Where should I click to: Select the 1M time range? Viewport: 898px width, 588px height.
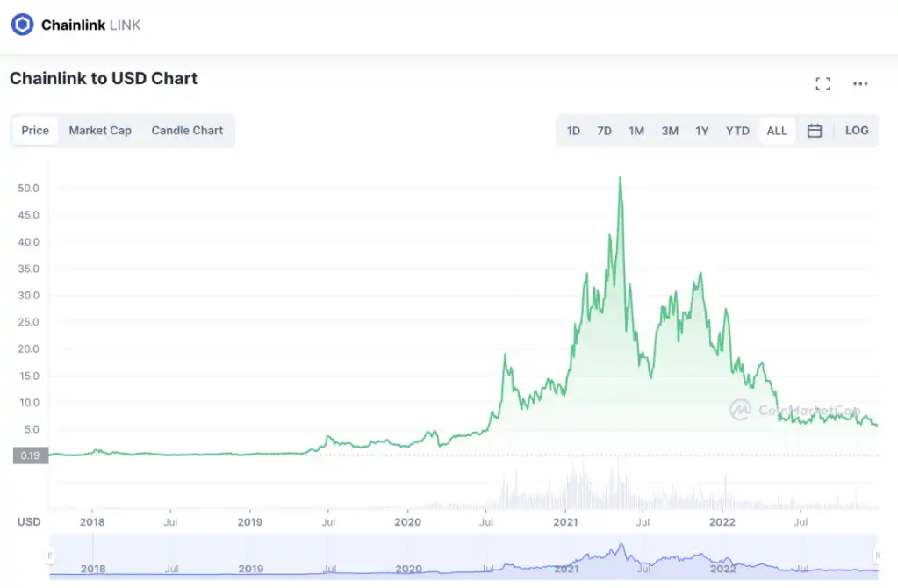tap(636, 131)
